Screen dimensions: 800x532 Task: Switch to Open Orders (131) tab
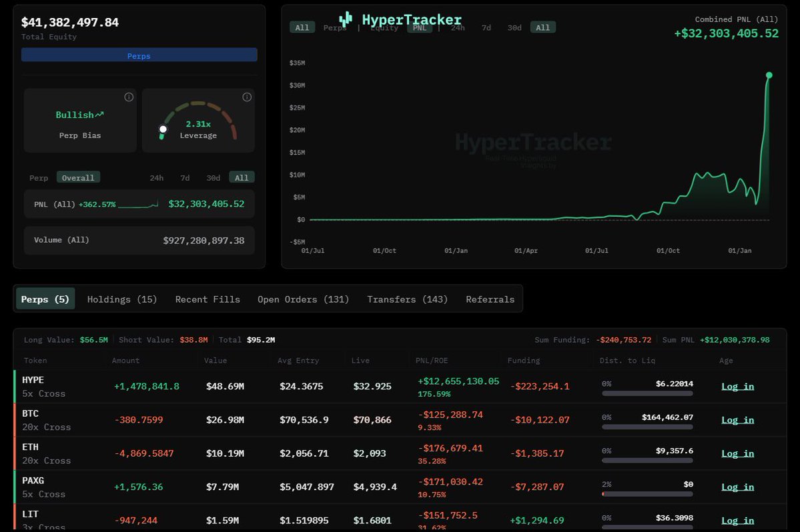click(x=303, y=299)
